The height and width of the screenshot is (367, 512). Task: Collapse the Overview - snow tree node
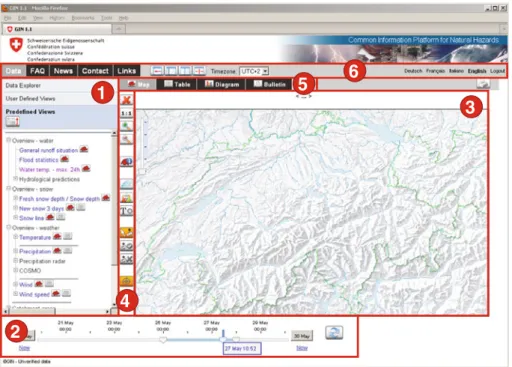point(9,189)
